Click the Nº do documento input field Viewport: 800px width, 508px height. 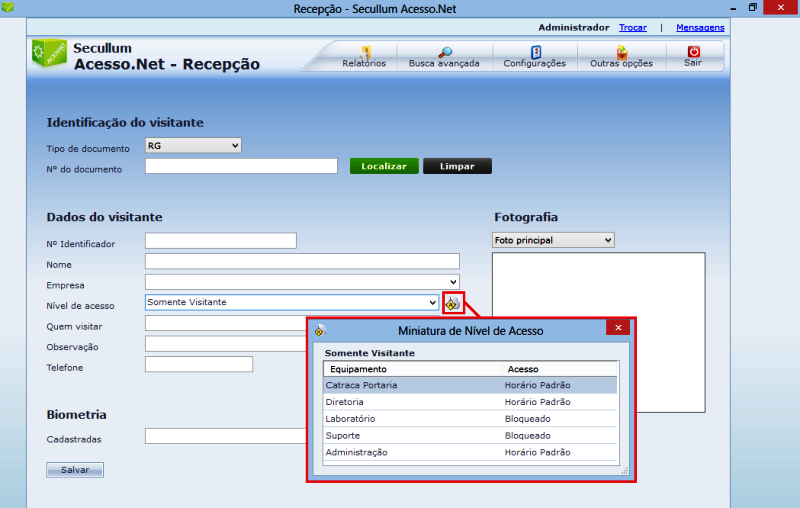click(241, 166)
